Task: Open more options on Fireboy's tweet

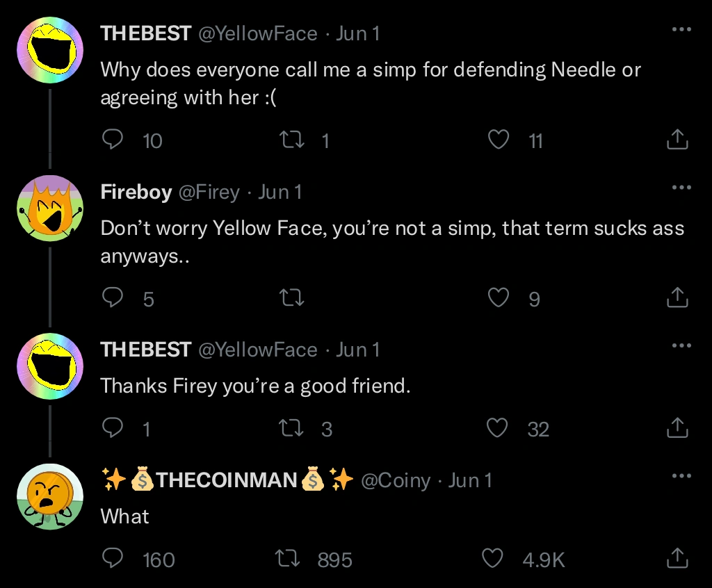Action: pyautogui.click(x=681, y=187)
